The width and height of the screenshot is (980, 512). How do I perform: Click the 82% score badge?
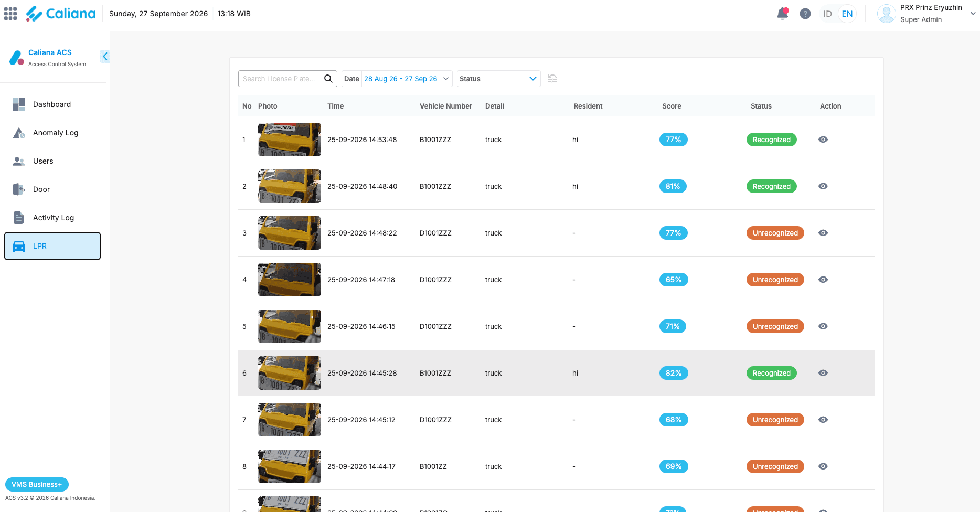674,373
